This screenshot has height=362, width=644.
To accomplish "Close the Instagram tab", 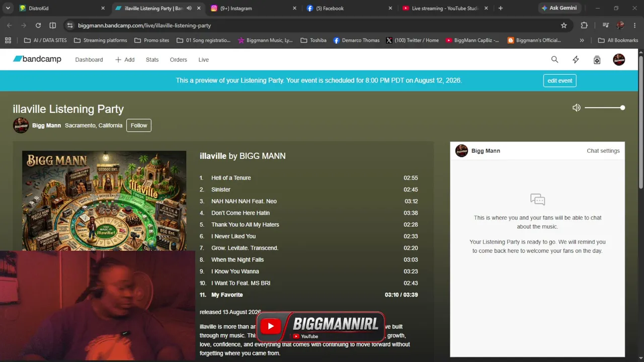I will (294, 8).
